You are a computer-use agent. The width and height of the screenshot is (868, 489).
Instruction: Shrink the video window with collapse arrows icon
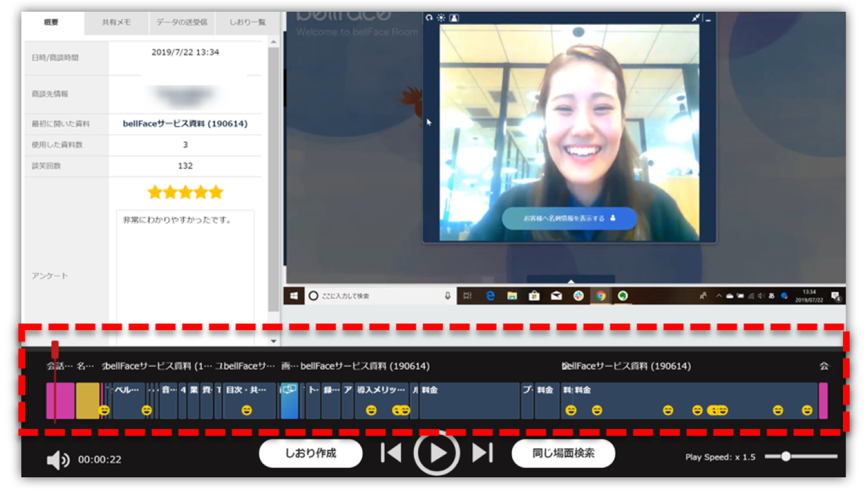(x=696, y=18)
